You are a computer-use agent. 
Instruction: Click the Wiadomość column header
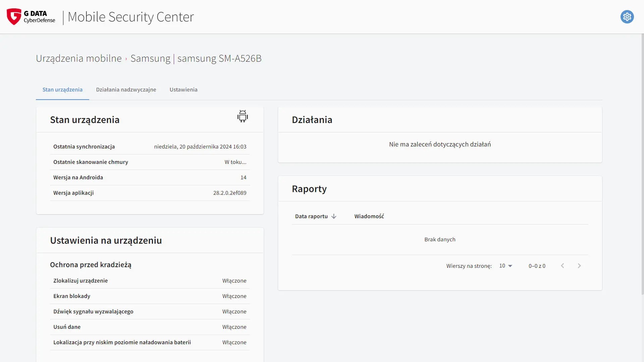tap(369, 217)
